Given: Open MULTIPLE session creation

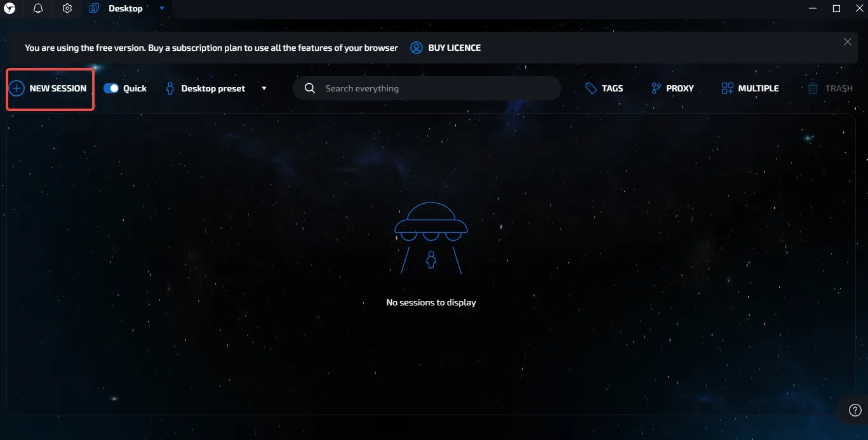Looking at the screenshot, I should coord(750,88).
